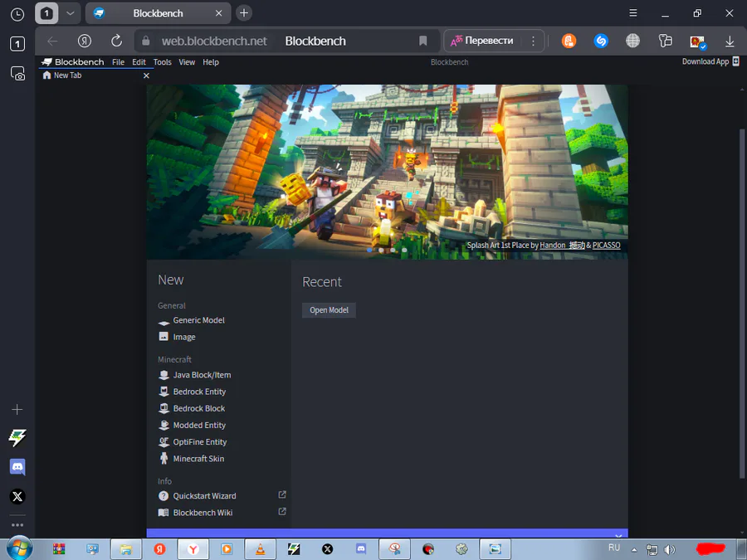Open browser hamburger menu
Screen dimensions: 747x560
[632, 12]
